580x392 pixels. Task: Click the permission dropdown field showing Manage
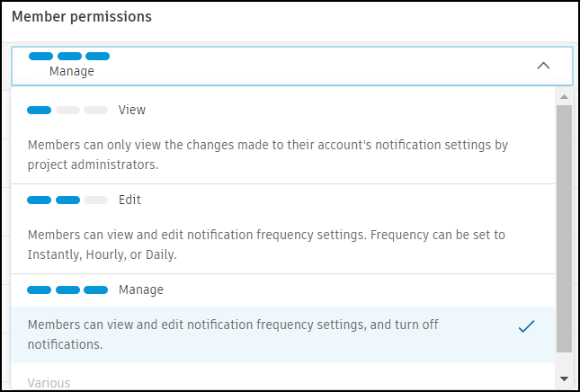point(292,65)
